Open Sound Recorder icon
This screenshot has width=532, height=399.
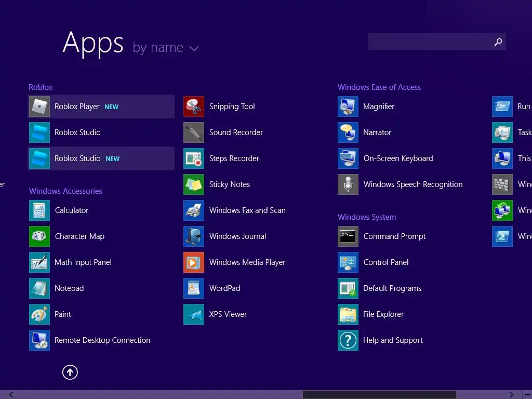(194, 132)
